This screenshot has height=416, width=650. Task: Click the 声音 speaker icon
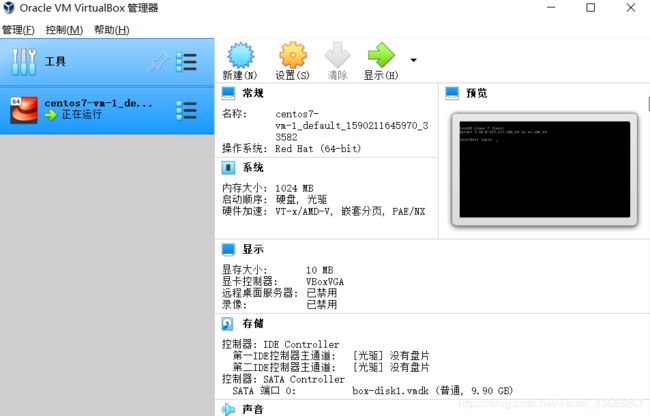click(228, 409)
